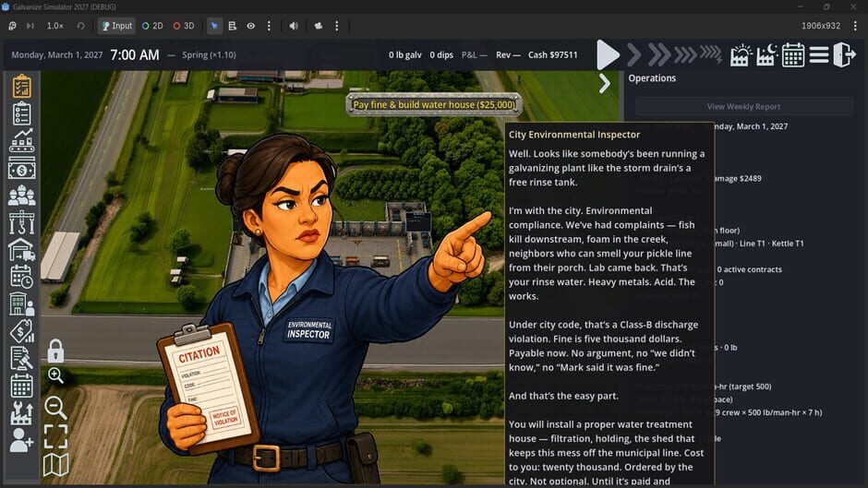The height and width of the screenshot is (488, 868).
Task: Open the overhead crane hook icon
Action: (x=21, y=222)
